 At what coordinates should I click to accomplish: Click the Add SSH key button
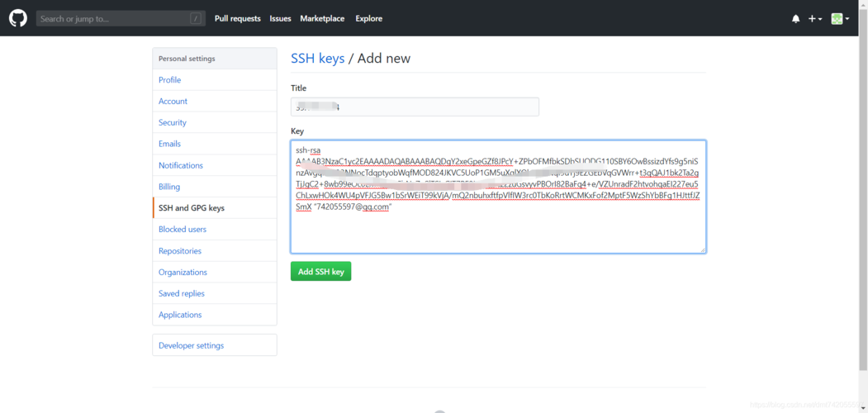321,271
